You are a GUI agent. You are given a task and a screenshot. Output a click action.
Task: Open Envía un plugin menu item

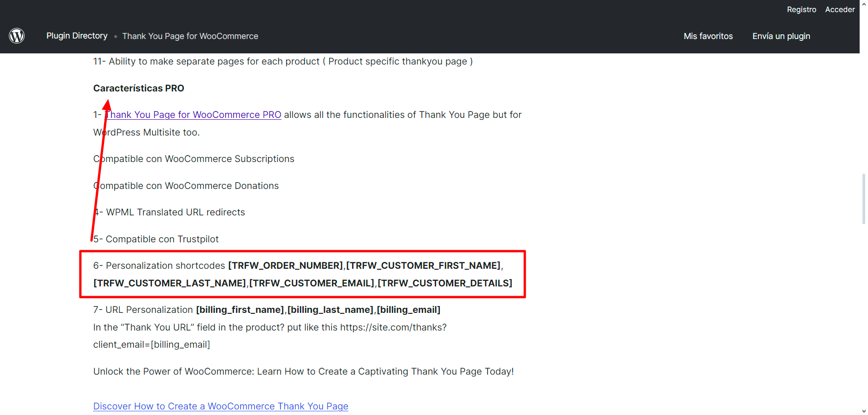[x=781, y=36]
